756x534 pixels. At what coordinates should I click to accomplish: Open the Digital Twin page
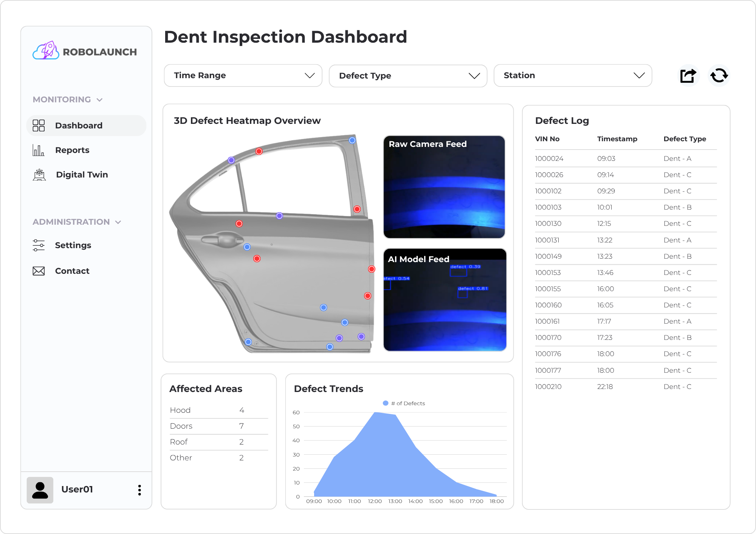tap(82, 174)
